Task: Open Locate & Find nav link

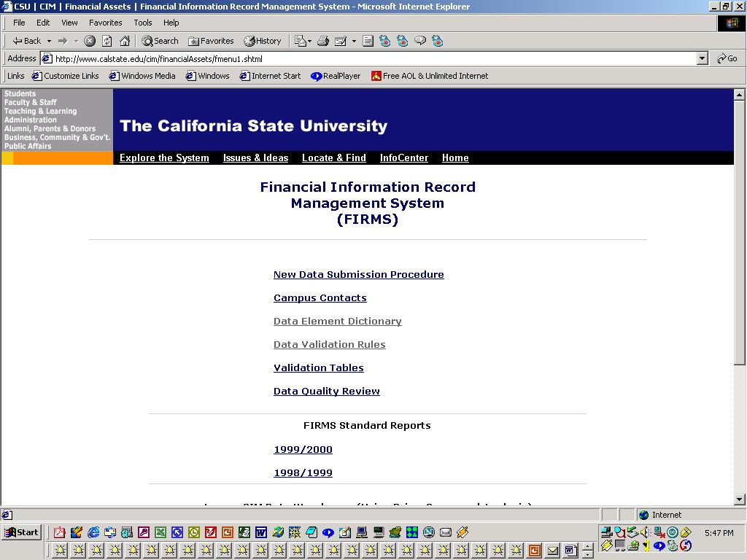Action: [334, 158]
